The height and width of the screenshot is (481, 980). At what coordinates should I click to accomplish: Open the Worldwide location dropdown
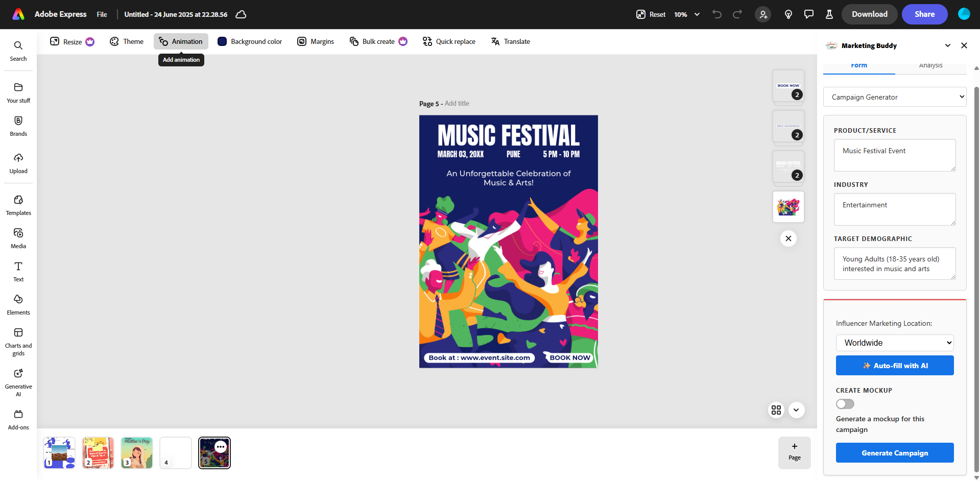tap(895, 343)
